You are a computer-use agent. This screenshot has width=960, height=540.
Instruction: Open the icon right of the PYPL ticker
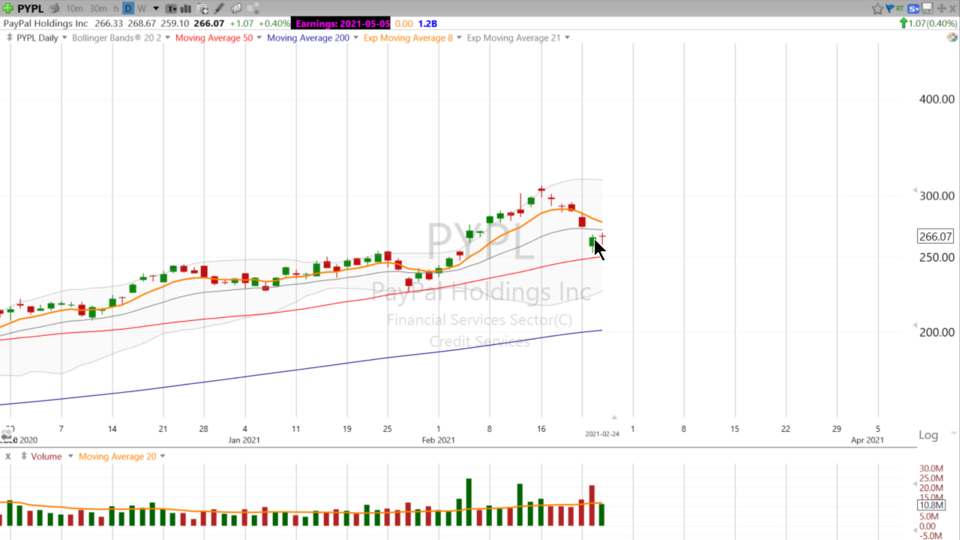coord(54,9)
